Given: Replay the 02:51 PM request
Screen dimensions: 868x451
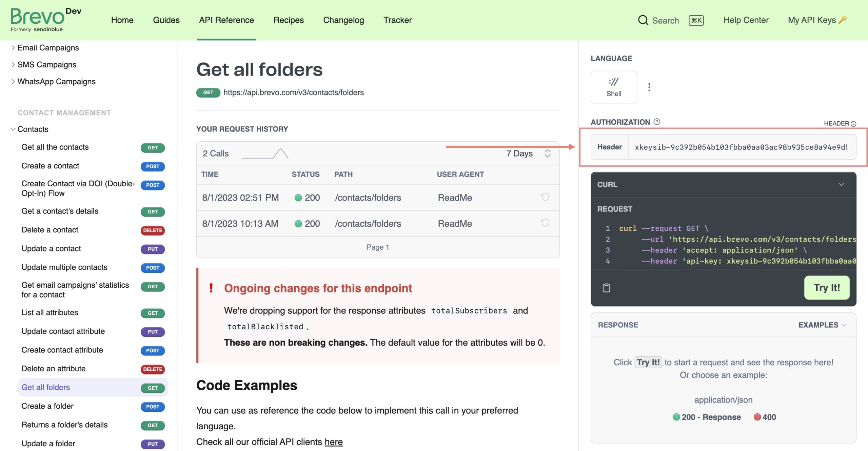Looking at the screenshot, I should click(x=545, y=197).
